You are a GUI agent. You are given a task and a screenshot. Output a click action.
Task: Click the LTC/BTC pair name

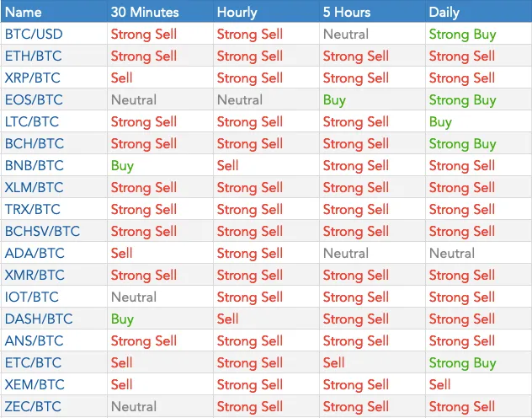click(x=32, y=121)
